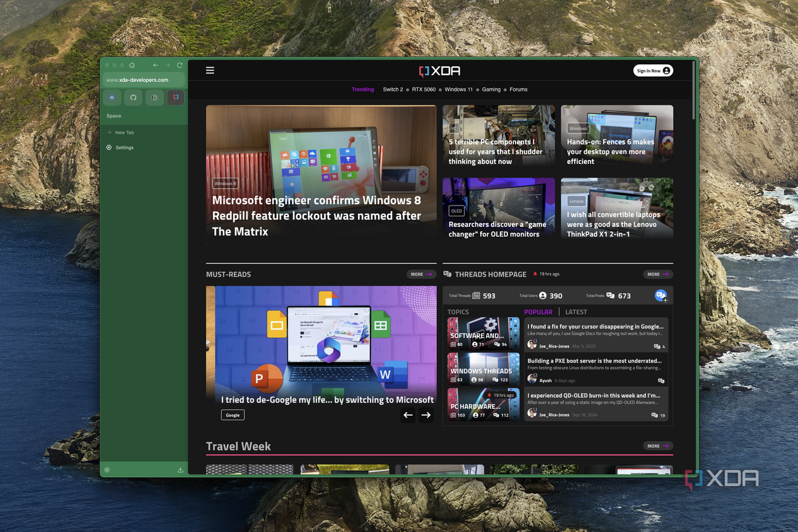The height and width of the screenshot is (532, 798).
Task: Click the Lenovo category tag
Action: 577,201
